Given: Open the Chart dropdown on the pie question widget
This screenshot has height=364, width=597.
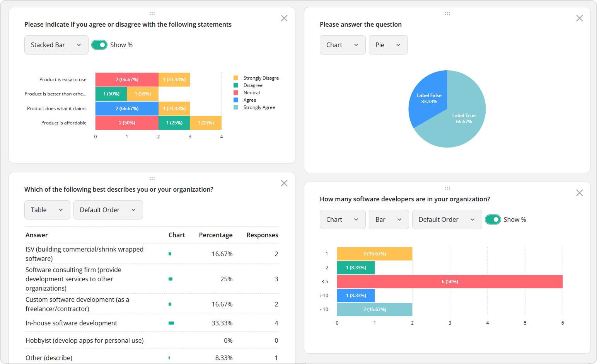Looking at the screenshot, I should point(343,45).
